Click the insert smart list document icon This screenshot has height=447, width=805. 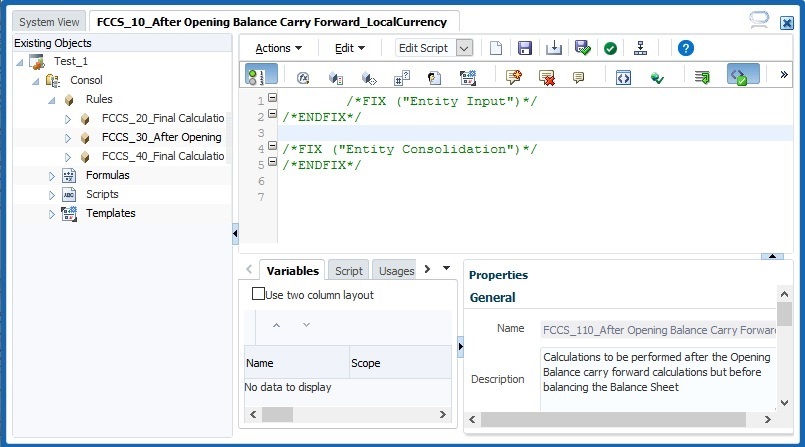click(434, 77)
